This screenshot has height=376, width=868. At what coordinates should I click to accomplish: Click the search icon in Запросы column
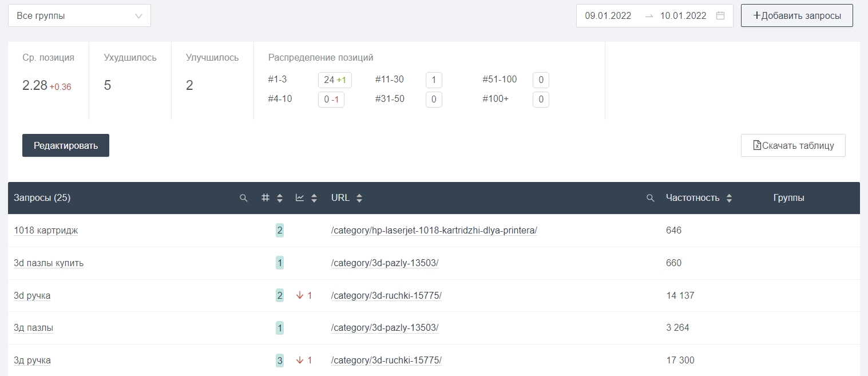click(x=243, y=198)
